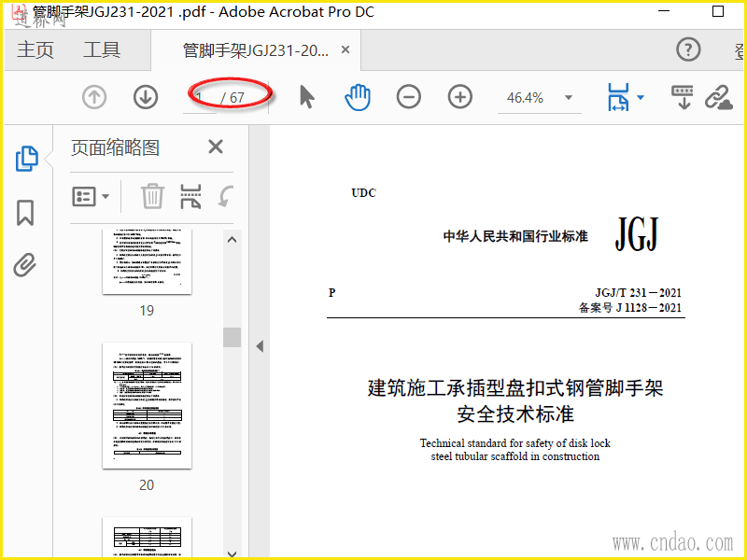
Task: Switch to the 工具 tab
Action: [102, 49]
